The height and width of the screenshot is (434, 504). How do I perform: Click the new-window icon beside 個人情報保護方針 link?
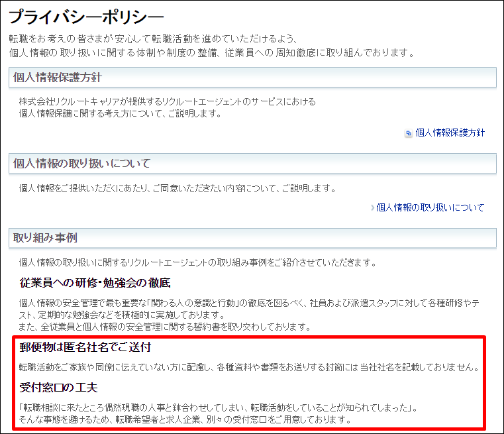click(409, 133)
